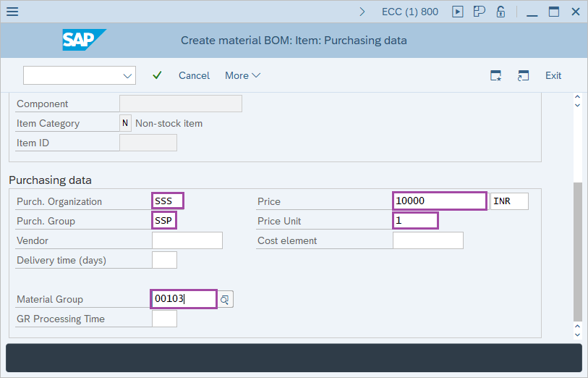Screen dimensions: 588x378
Task: Click the vertical scrollbar on the right
Action: pos(576,250)
